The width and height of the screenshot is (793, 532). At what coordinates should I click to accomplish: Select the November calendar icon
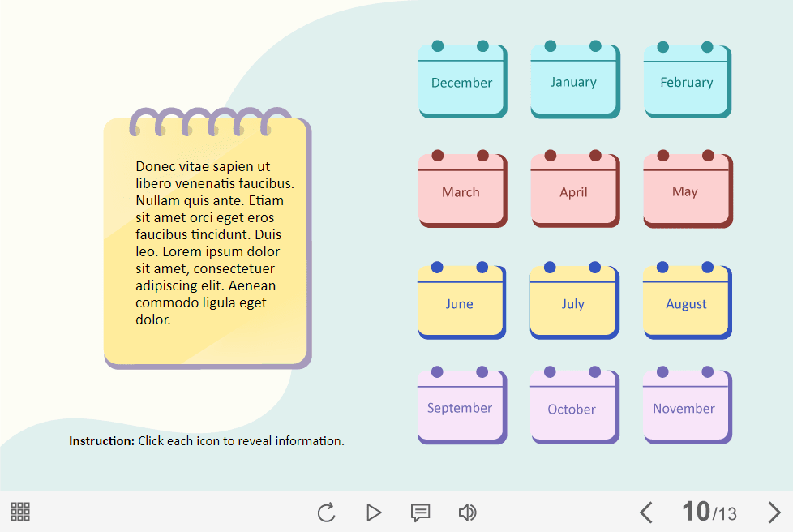[687, 407]
